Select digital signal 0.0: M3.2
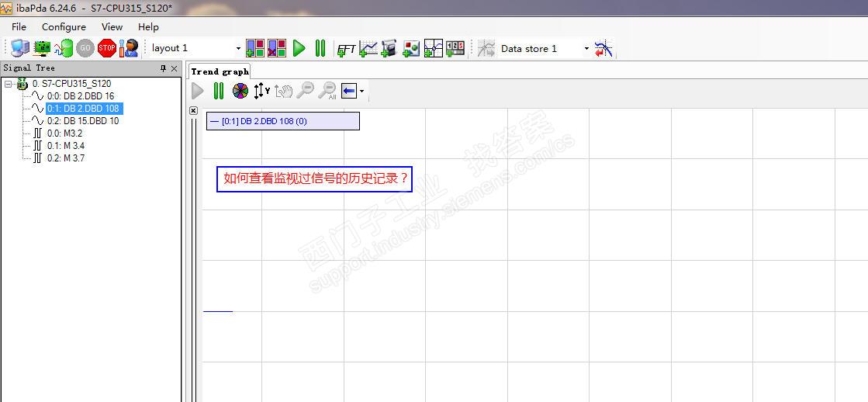 click(x=64, y=133)
